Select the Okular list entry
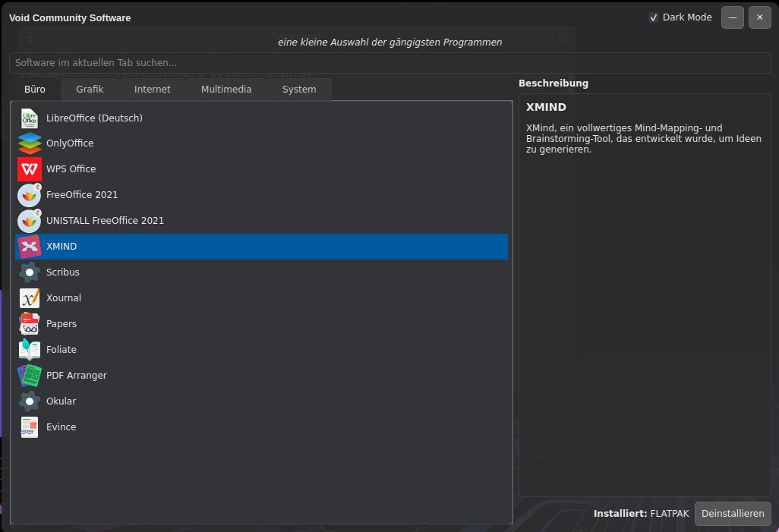Screen dimensions: 779x532 coord(61,401)
